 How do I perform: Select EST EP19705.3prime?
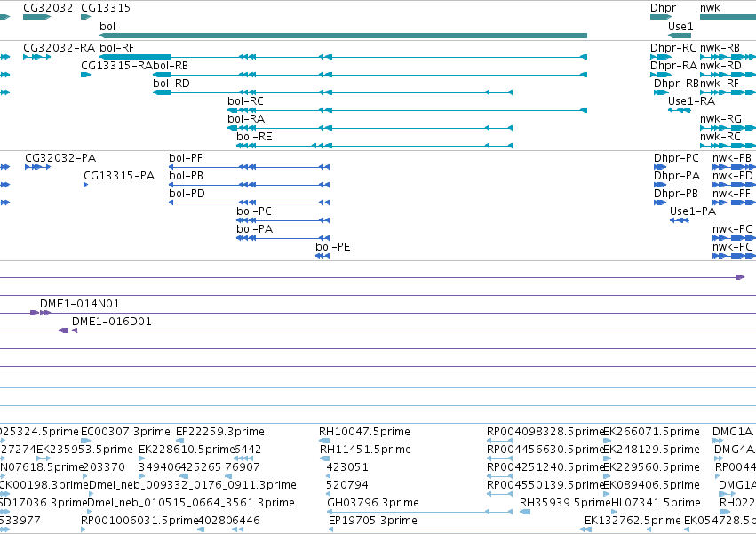pos(459,530)
